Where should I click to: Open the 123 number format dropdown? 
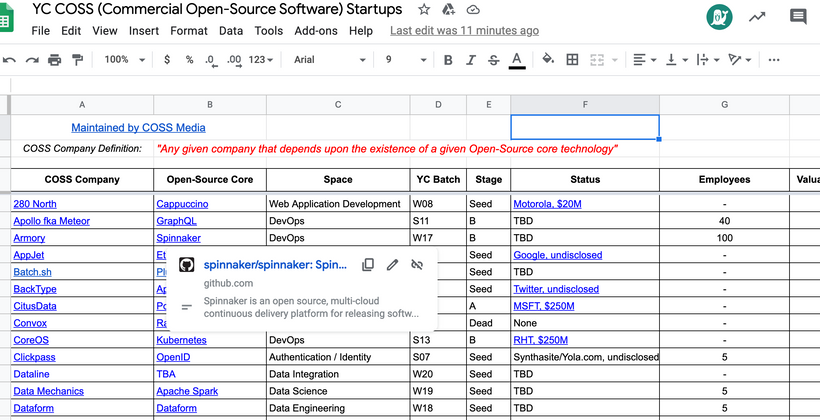pos(261,60)
